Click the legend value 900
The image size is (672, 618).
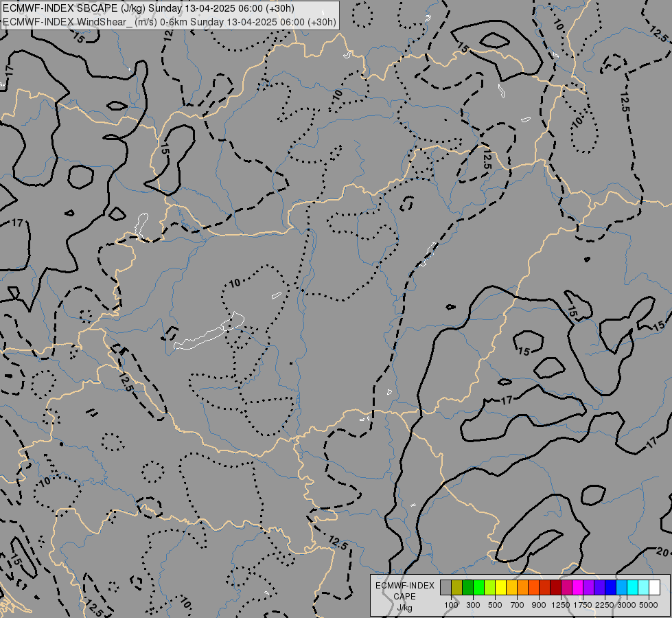coord(539,605)
